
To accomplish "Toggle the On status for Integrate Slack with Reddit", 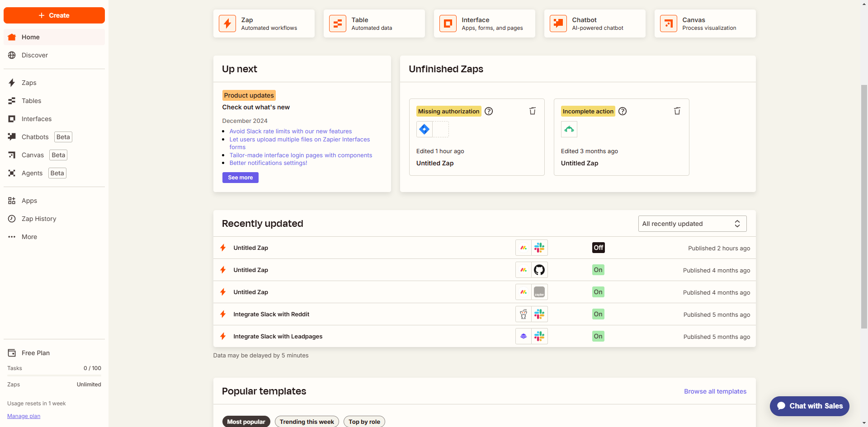I will point(598,314).
